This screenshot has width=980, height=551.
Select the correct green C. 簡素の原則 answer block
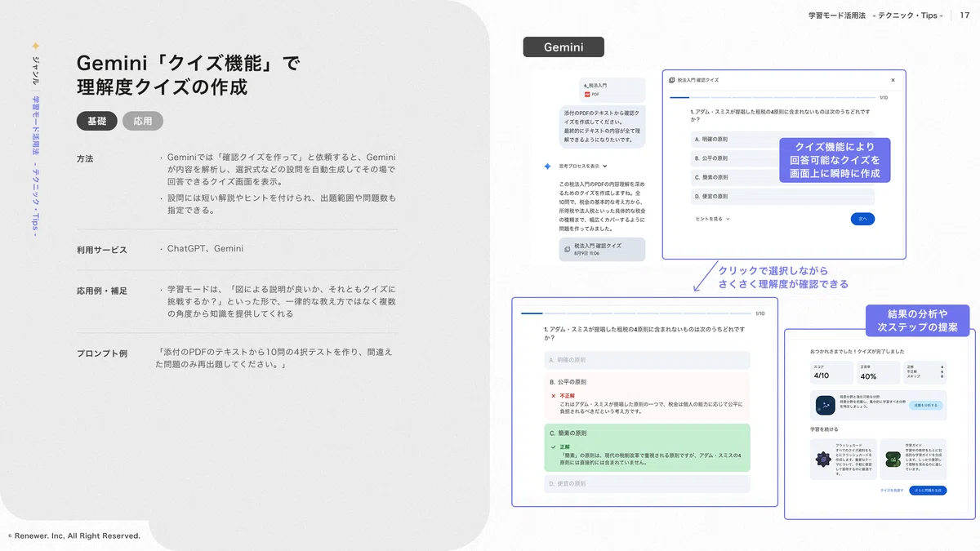pyautogui.click(x=647, y=447)
